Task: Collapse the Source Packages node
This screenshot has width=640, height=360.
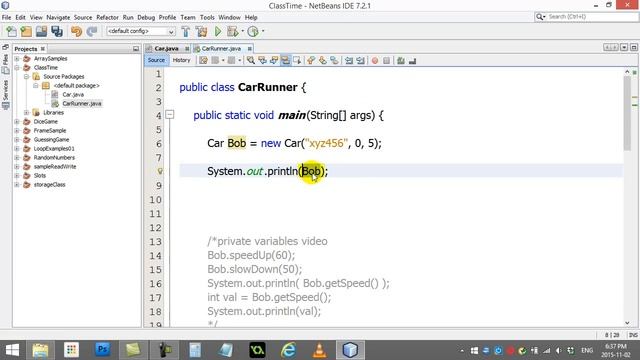Action: pyautogui.click(x=27, y=77)
